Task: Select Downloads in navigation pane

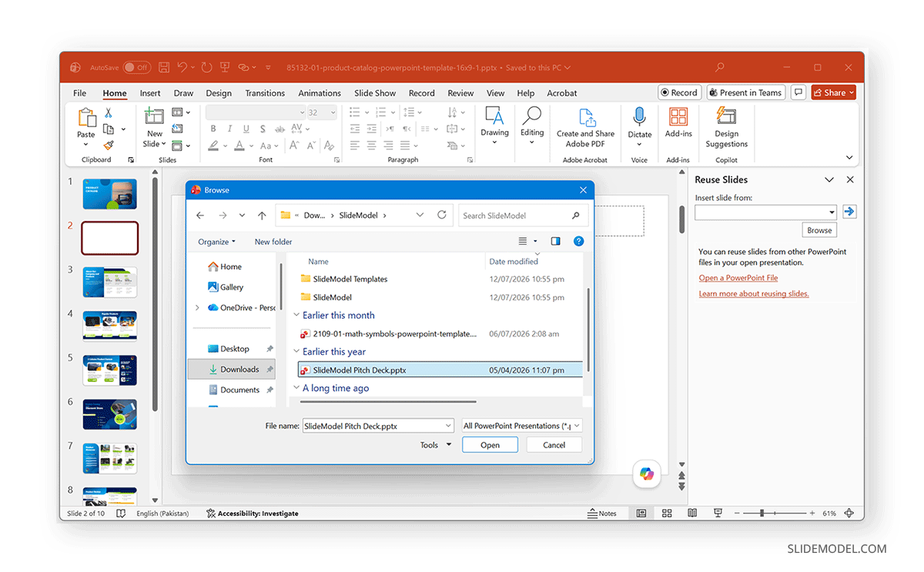Action: point(232,370)
